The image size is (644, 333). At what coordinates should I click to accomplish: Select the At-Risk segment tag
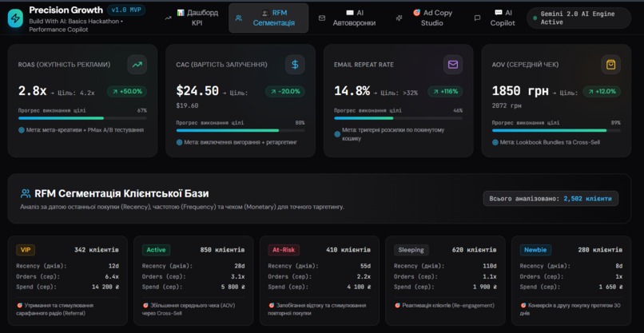(x=284, y=250)
